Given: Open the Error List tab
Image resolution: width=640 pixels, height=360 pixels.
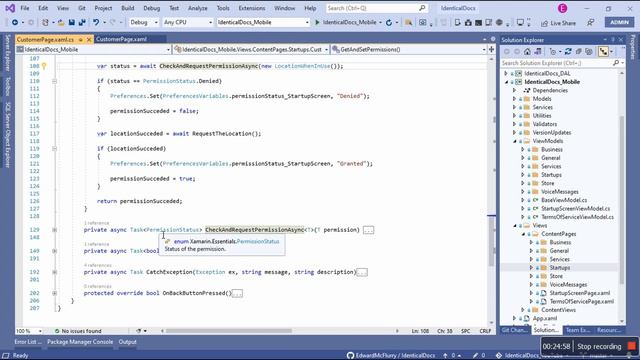Looking at the screenshot, I should [28, 342].
